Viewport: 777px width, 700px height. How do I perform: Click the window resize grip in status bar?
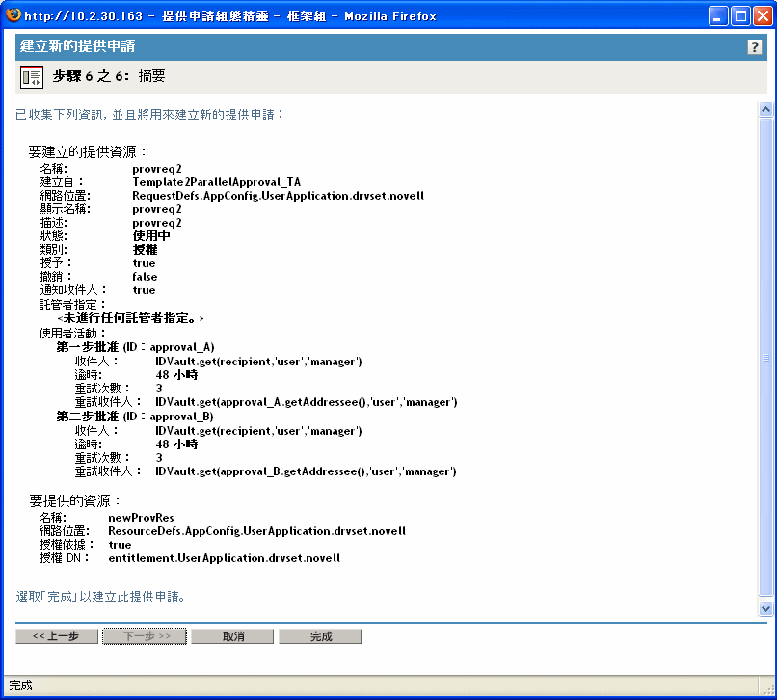coord(768,688)
